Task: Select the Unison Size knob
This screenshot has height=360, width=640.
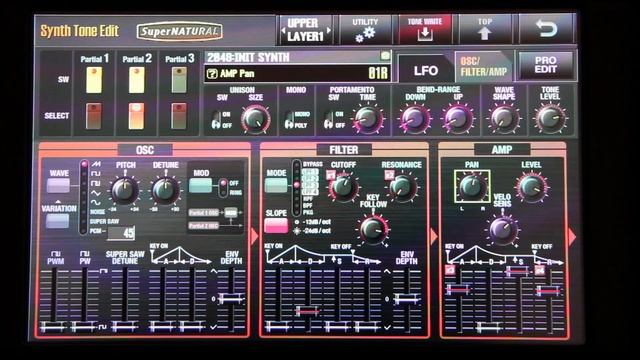Action: coord(256,119)
